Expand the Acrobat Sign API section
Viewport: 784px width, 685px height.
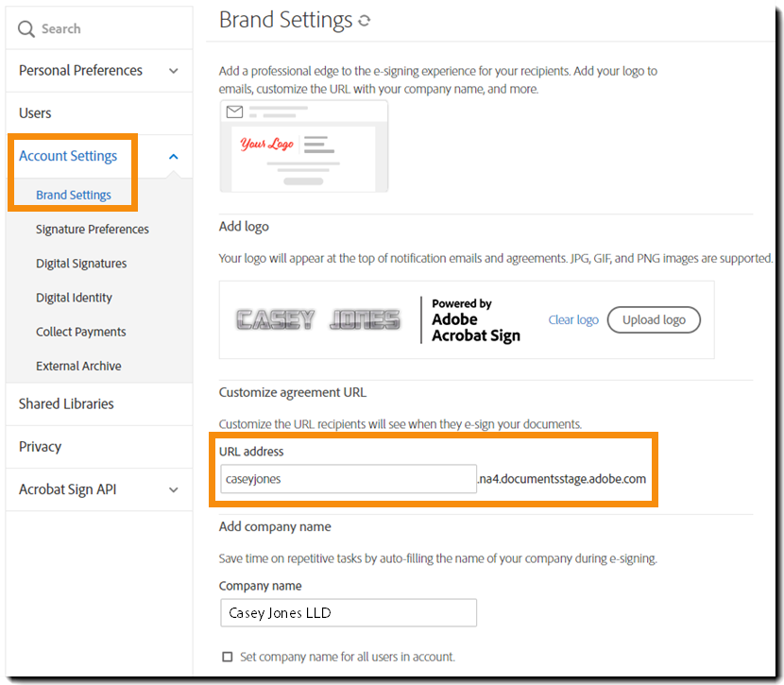point(174,489)
